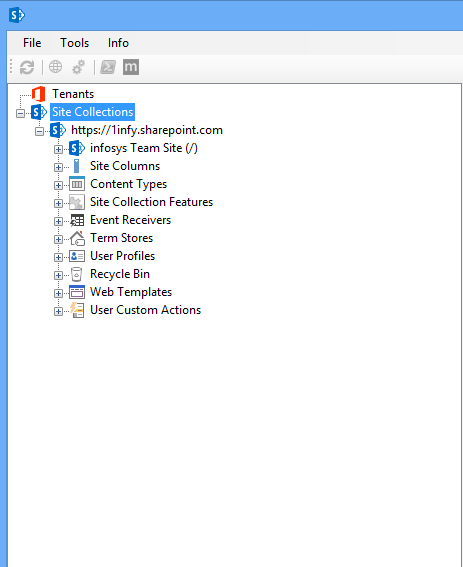Select the Web Templates label
Screen dimensions: 463x567
pyautogui.click(x=131, y=292)
